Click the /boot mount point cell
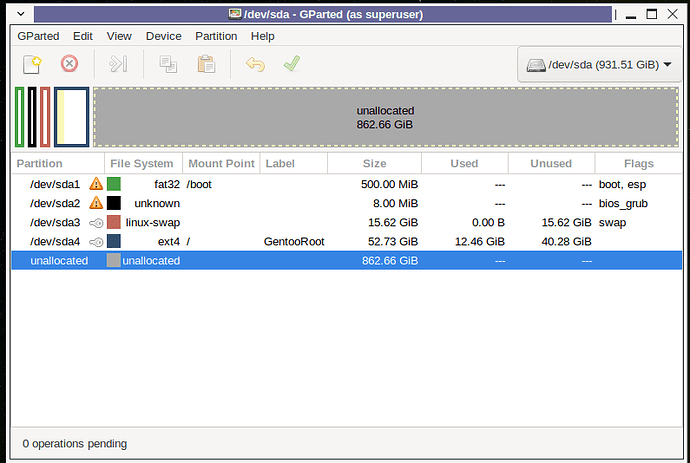Image resolution: width=690 pixels, height=463 pixels. point(199,184)
